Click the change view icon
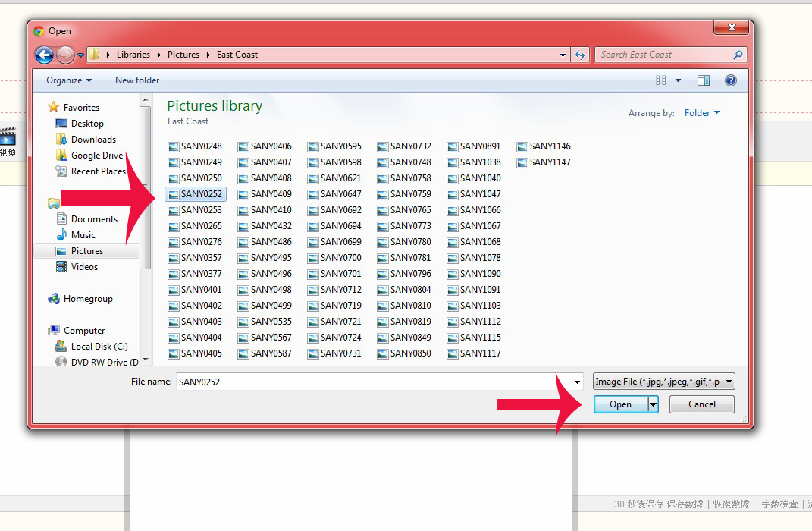This screenshot has width=812, height=531. tap(662, 80)
